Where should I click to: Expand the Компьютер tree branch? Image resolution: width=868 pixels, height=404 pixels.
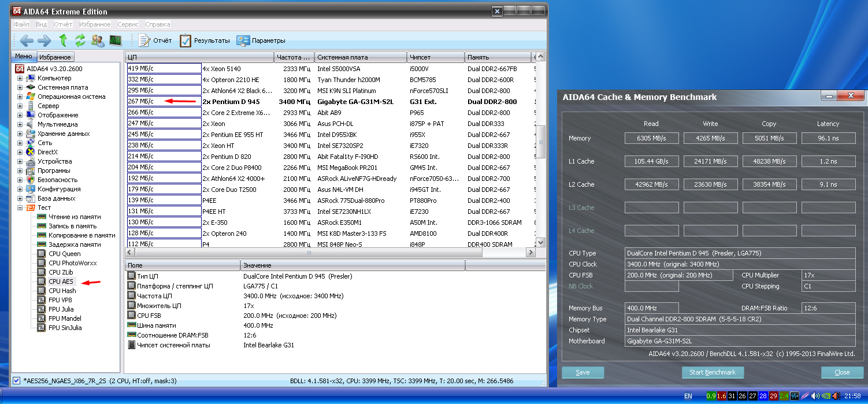click(x=20, y=78)
